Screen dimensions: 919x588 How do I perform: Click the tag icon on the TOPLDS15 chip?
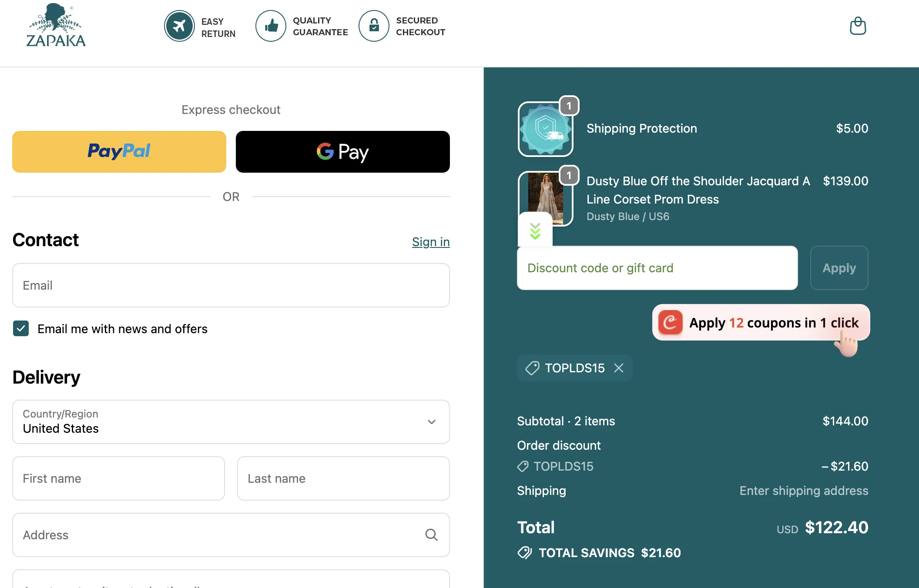click(532, 368)
